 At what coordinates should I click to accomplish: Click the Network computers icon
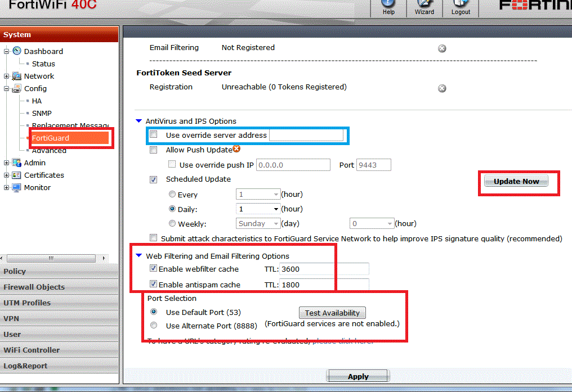17,76
